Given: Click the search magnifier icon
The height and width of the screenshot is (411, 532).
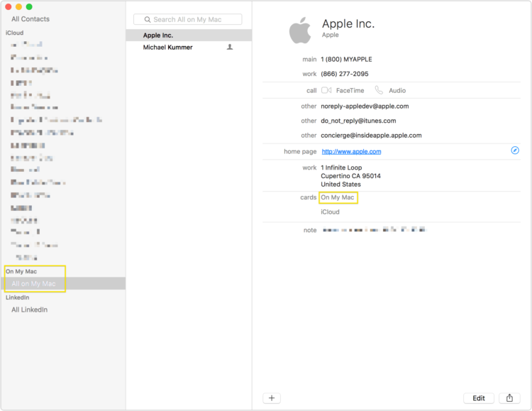Looking at the screenshot, I should pyautogui.click(x=148, y=20).
